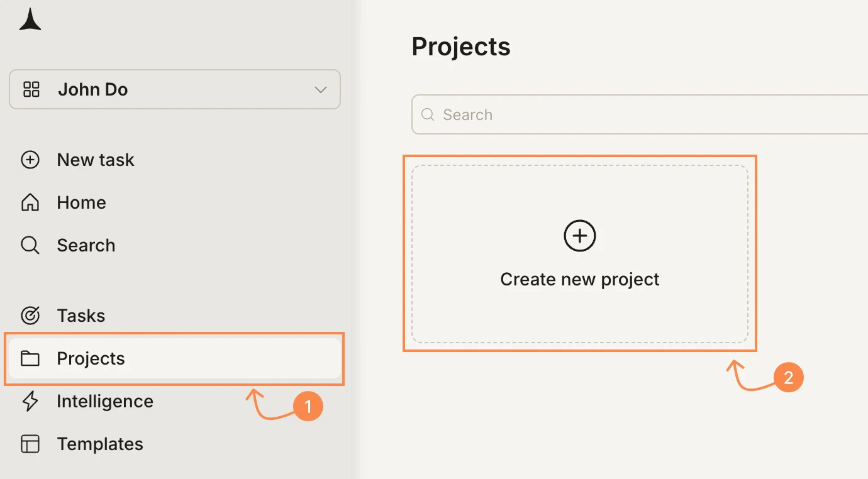868x479 pixels.
Task: Start a New task
Action: (x=96, y=160)
